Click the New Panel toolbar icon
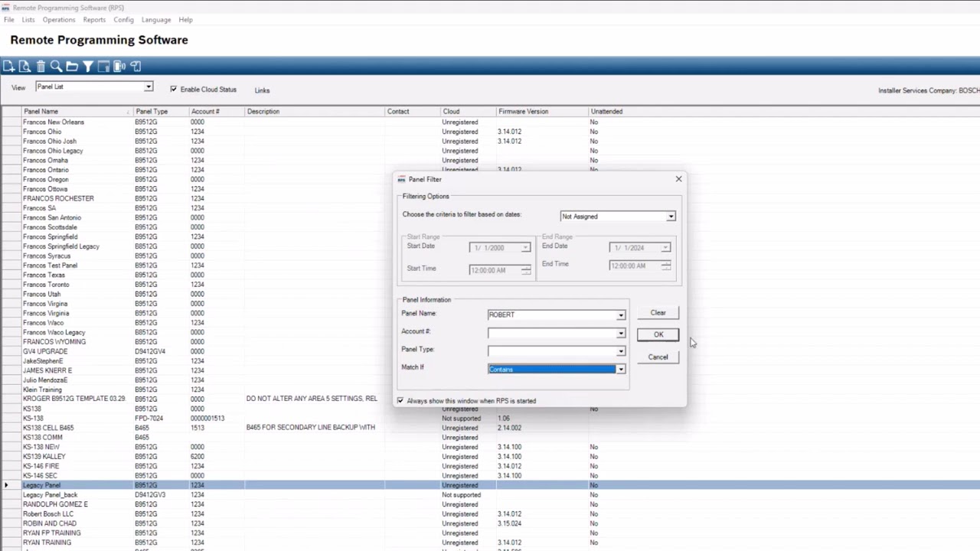Image resolution: width=980 pixels, height=551 pixels. point(8,67)
